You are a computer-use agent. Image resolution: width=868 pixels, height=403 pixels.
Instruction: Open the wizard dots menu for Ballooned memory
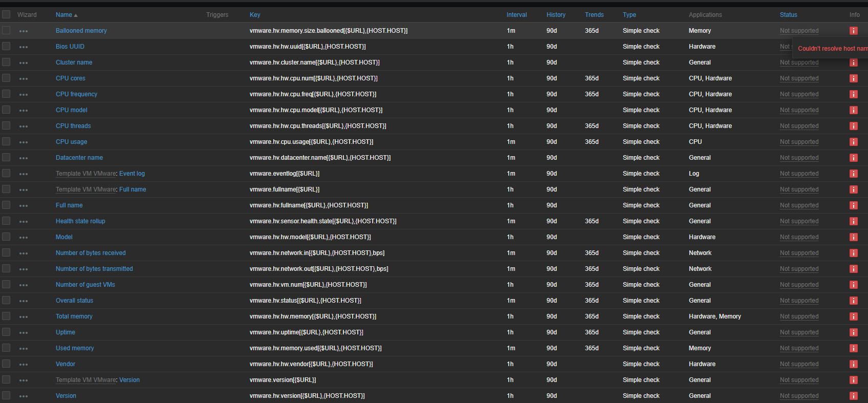click(24, 31)
